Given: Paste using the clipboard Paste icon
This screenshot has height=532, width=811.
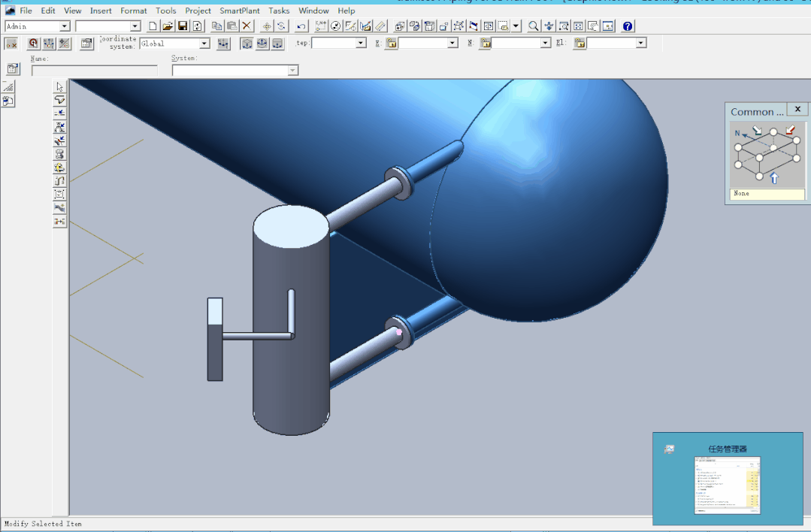Looking at the screenshot, I should (x=231, y=26).
